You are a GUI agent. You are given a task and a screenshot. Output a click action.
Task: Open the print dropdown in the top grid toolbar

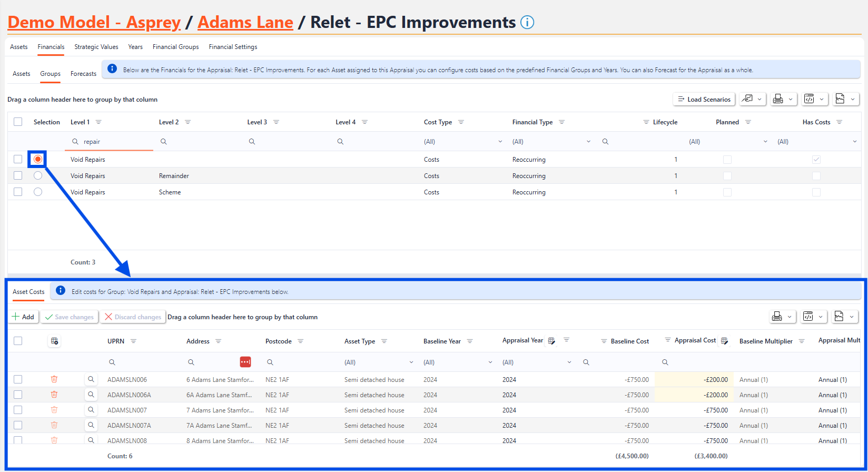(x=783, y=99)
